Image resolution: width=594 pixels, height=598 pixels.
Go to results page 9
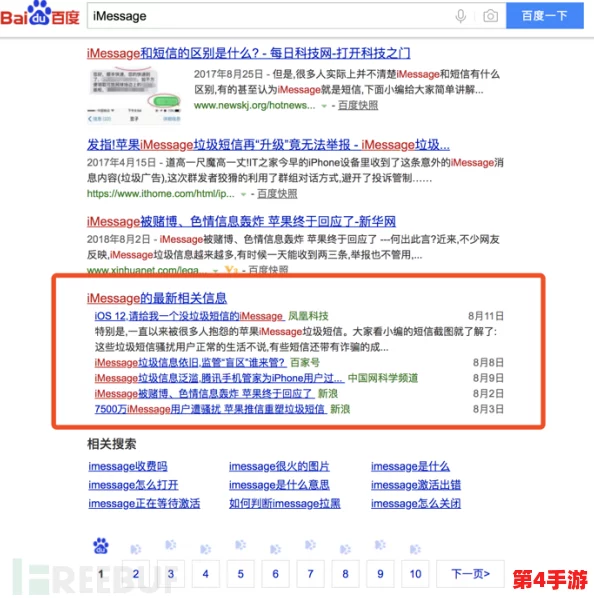tap(380, 574)
